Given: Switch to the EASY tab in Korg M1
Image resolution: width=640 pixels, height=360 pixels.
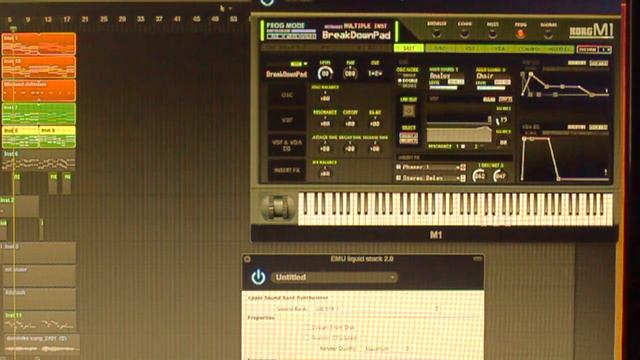Looking at the screenshot, I should point(409,49).
